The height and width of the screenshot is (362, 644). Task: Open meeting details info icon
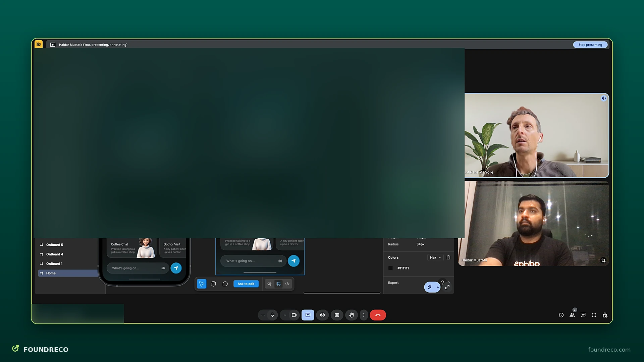coord(561,315)
